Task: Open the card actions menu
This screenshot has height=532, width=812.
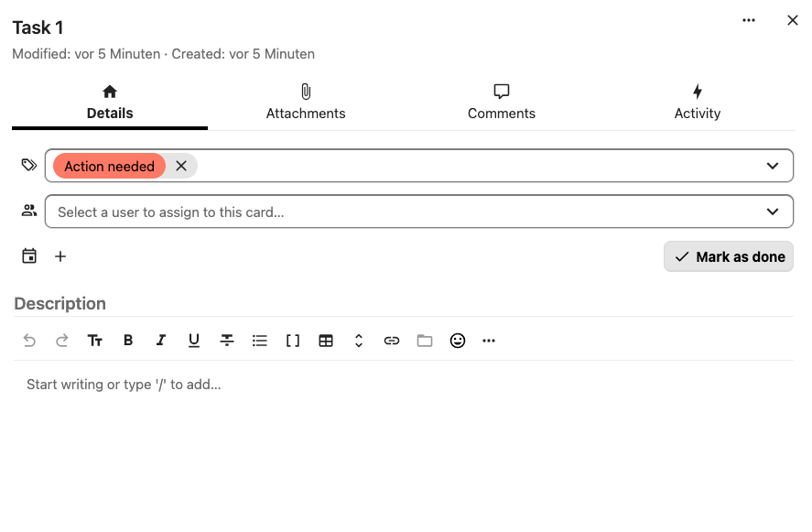Action: pyautogui.click(x=748, y=20)
